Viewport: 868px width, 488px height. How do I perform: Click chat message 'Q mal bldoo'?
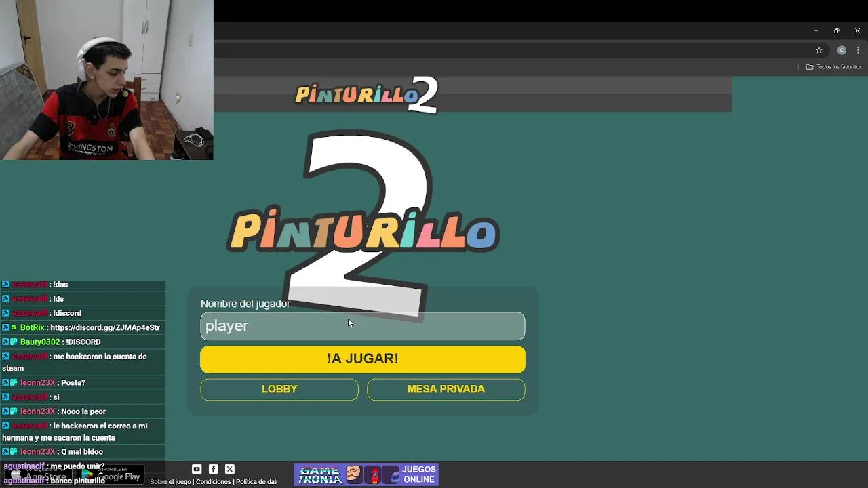point(82,452)
